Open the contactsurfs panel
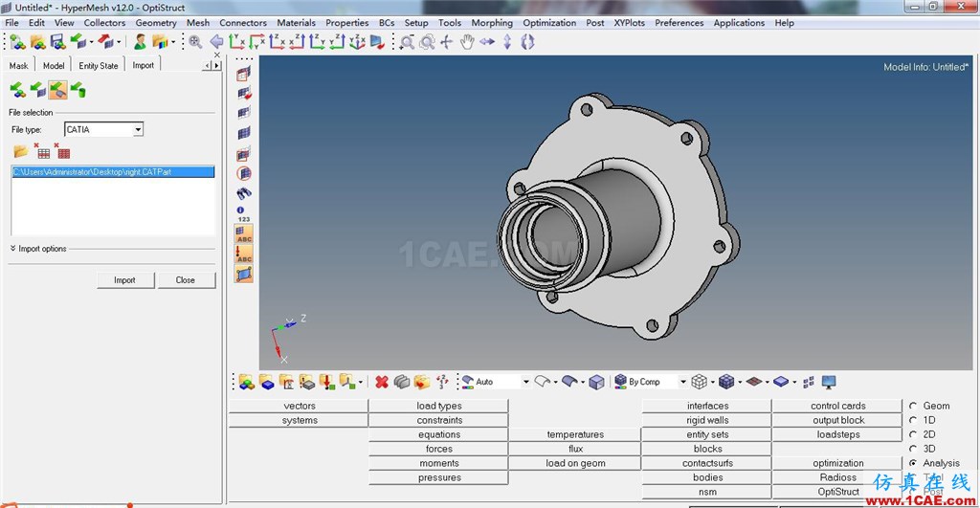 click(x=707, y=463)
